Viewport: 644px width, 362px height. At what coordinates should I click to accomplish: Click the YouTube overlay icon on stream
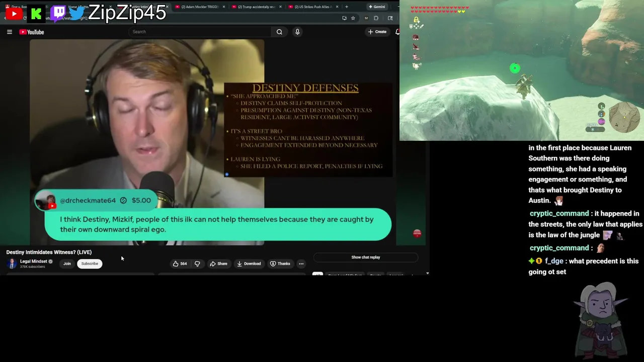[14, 14]
